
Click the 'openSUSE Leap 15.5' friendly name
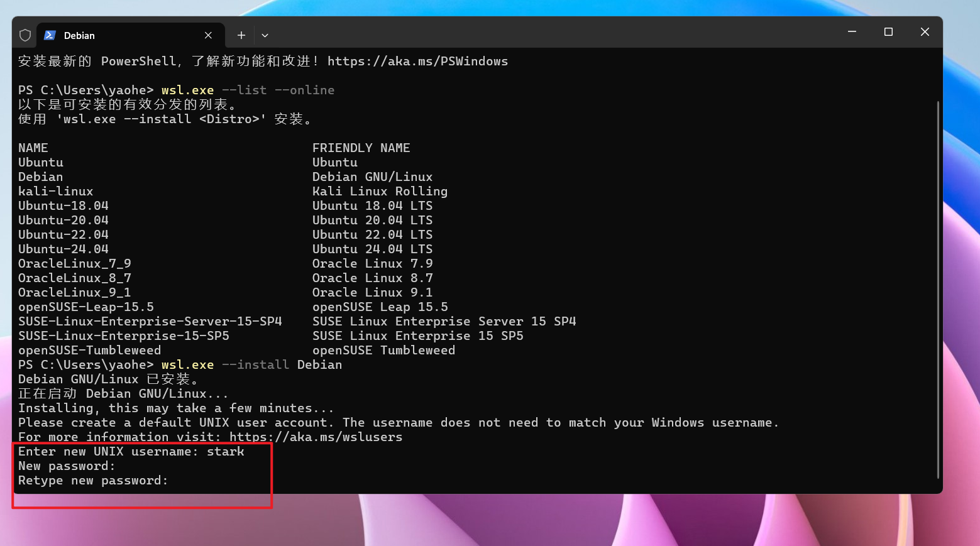[380, 307]
